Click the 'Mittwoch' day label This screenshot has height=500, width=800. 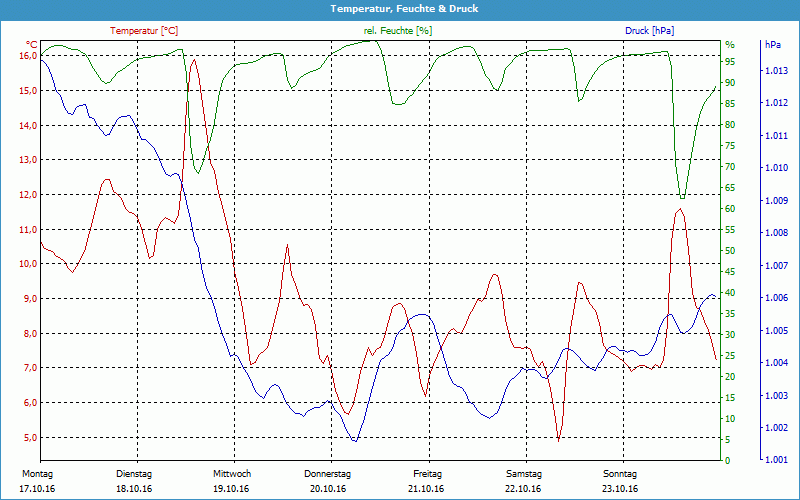(232, 474)
